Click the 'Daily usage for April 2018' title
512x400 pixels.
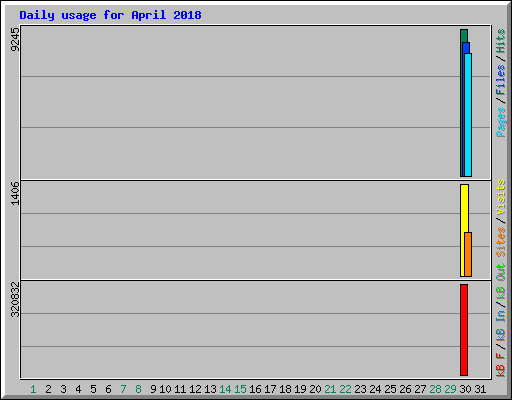coord(110,15)
